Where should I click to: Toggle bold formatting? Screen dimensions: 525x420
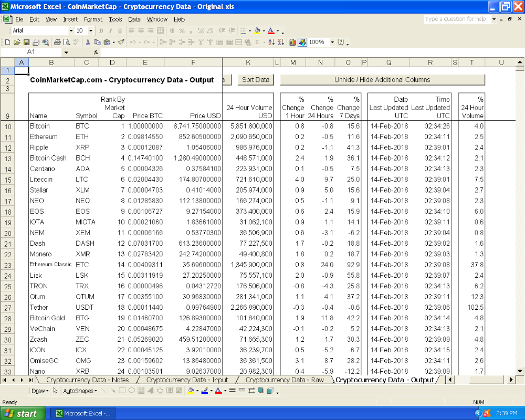(101, 31)
